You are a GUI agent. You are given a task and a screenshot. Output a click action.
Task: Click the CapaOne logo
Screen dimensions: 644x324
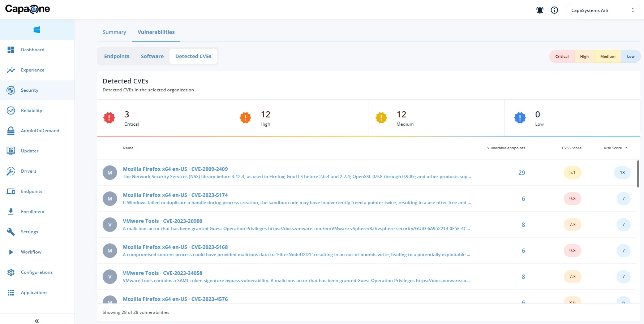(x=27, y=9)
